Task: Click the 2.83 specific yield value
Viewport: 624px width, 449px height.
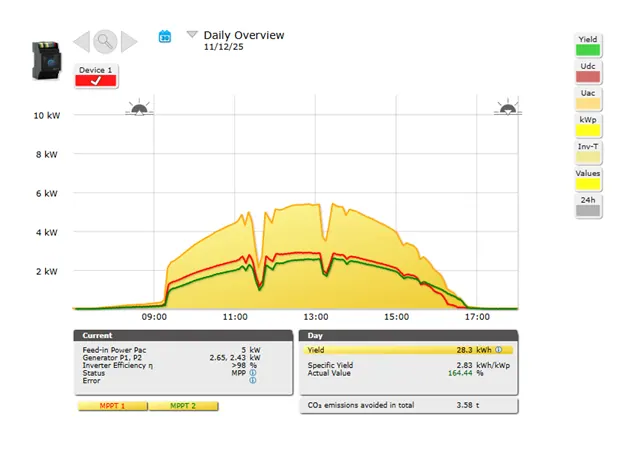Action: tap(464, 365)
